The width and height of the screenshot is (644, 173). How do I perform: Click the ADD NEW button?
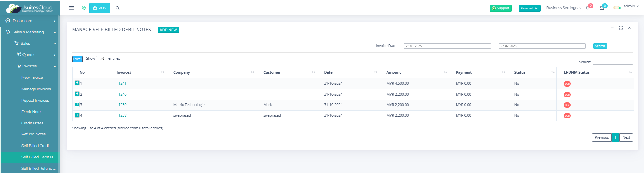(168, 30)
